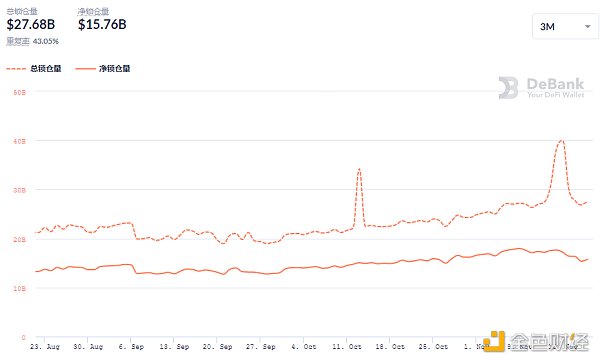Image resolution: width=600 pixels, height=363 pixels.
Task: Click the $15.76B net locked value
Action: pyautogui.click(x=102, y=24)
